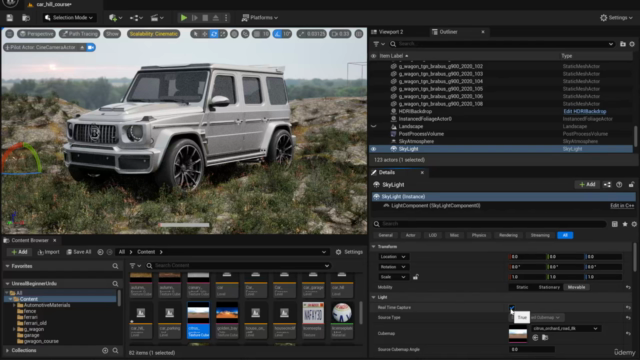
Task: Select PostProcessVolume in the Outliner
Action: pos(421,134)
